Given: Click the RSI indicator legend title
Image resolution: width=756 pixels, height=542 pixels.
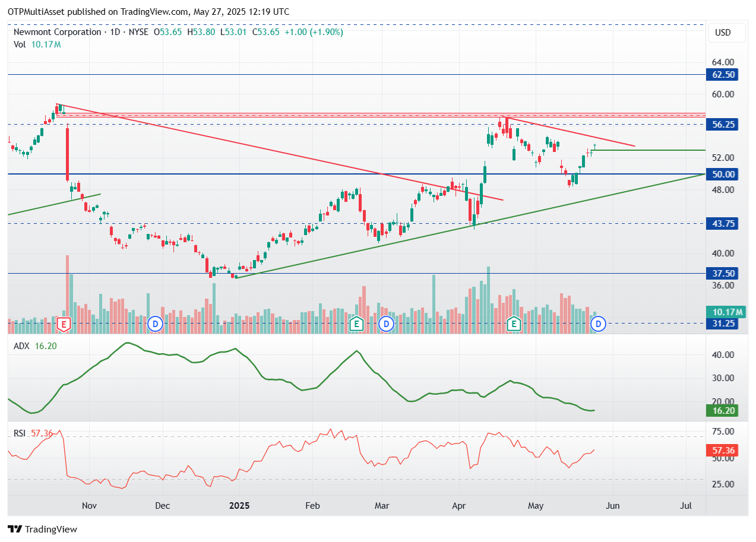Looking at the screenshot, I should (x=20, y=433).
